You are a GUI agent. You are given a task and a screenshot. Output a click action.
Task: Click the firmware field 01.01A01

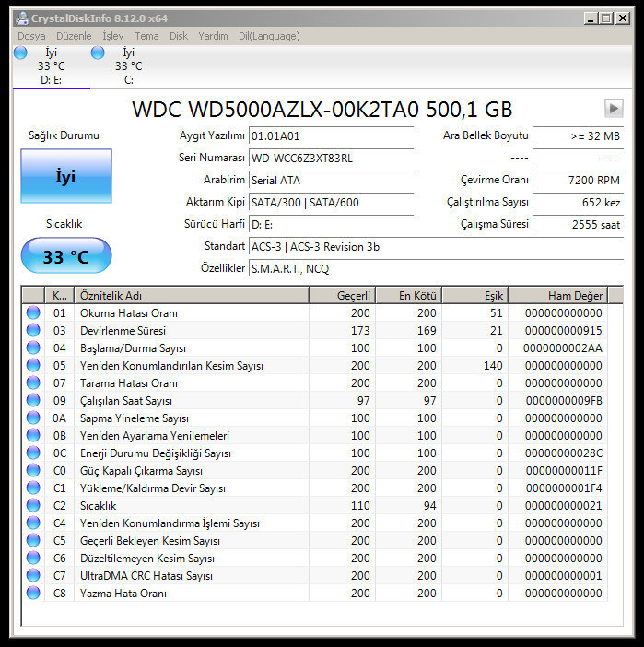[332, 136]
